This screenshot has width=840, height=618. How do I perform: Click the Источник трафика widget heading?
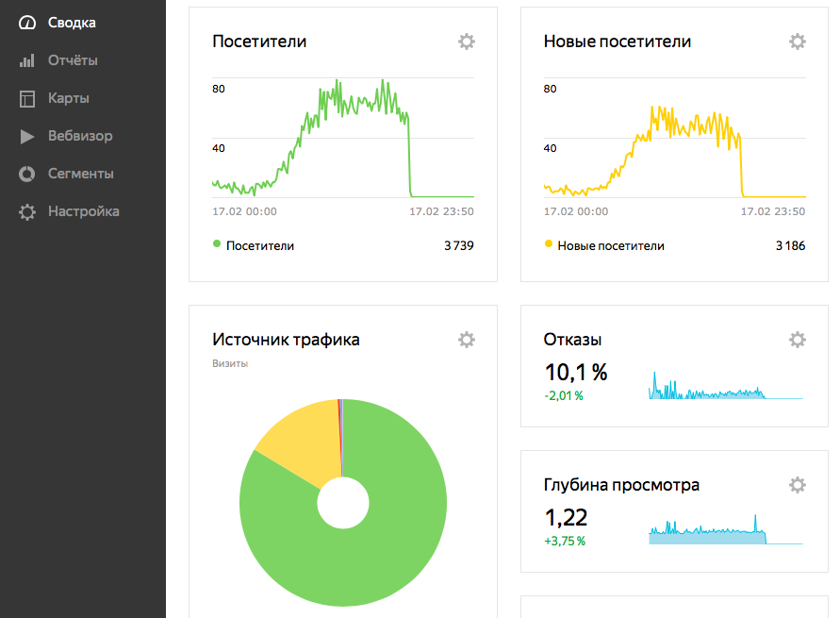(286, 340)
